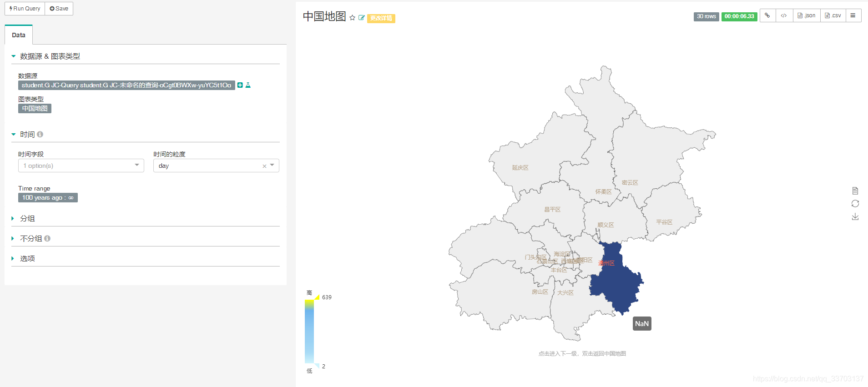Add a new datasource with plus icon

pyautogui.click(x=240, y=85)
